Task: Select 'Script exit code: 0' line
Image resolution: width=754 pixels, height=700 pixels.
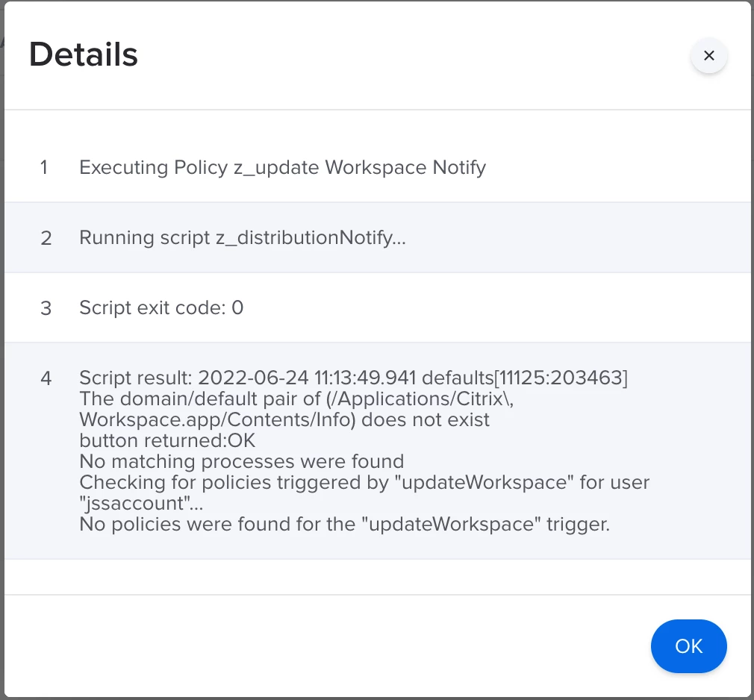Action: point(161,307)
